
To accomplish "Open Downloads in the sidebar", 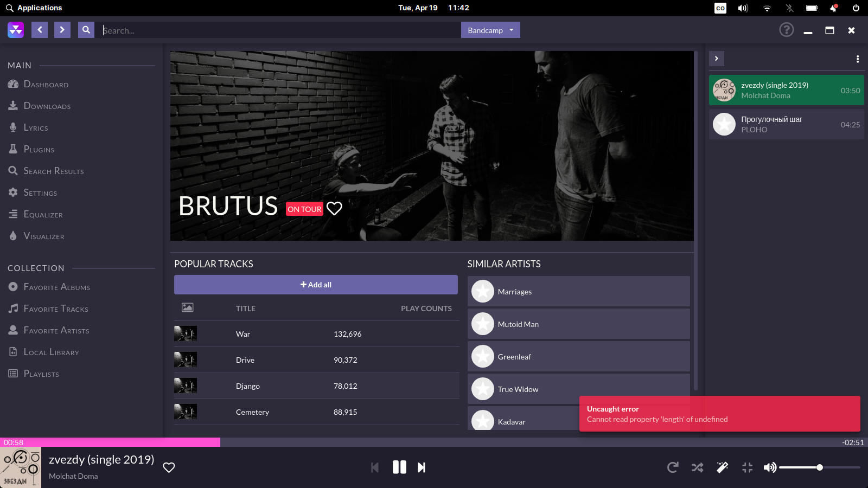I will [39, 106].
